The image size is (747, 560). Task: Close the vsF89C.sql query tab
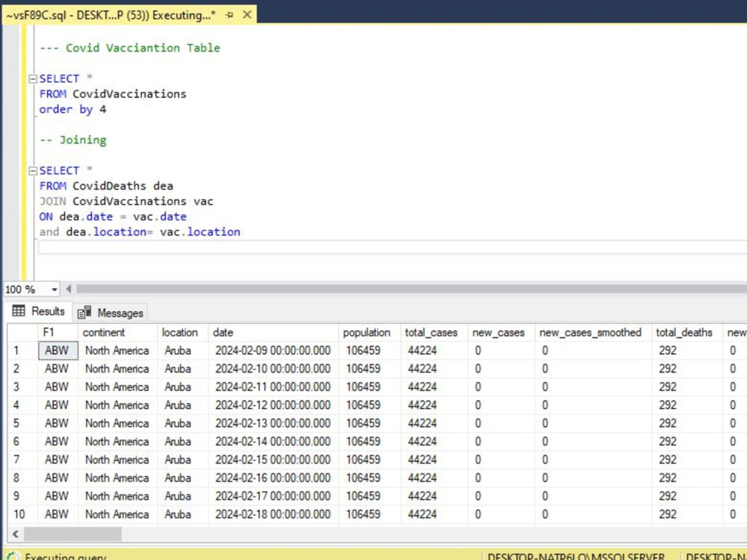(x=247, y=15)
